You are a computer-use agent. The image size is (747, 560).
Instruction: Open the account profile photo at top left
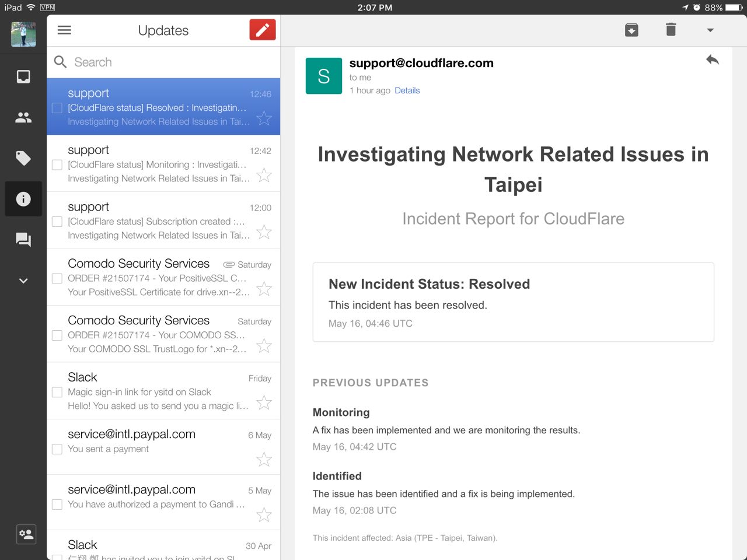click(23, 34)
